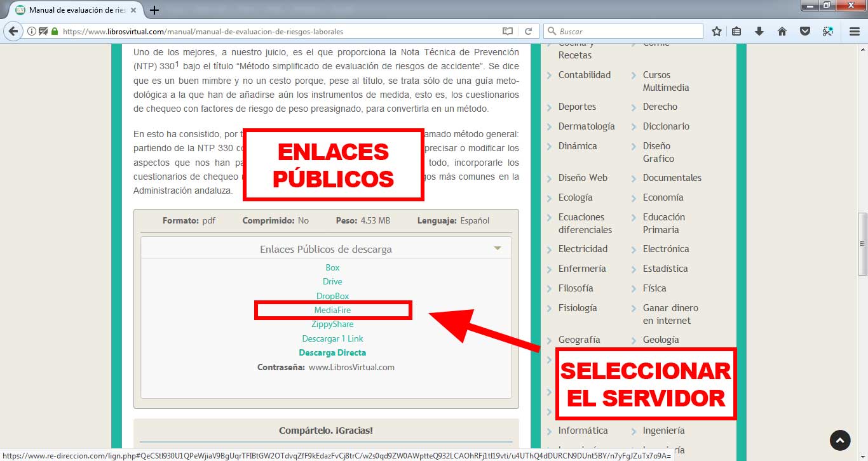Click the password text www.LibrosVirtual.com
Viewport: 868px width, 461px height.
pyautogui.click(x=351, y=367)
